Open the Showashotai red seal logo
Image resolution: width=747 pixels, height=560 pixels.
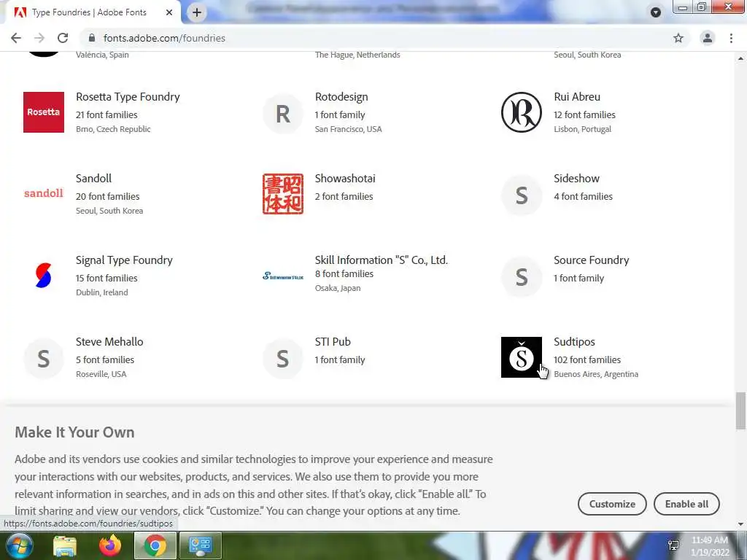tap(283, 194)
